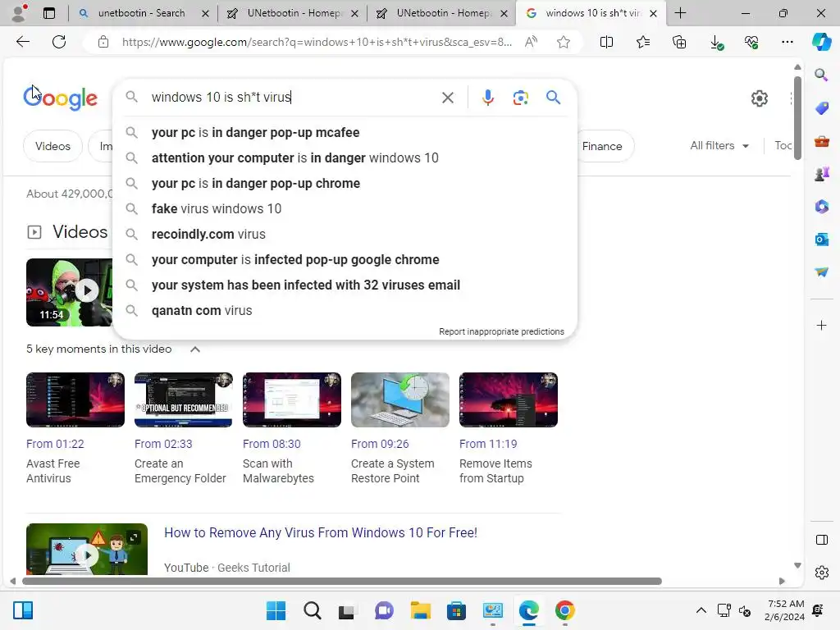Switch to first UNetbootin Homepage tab

[294, 13]
